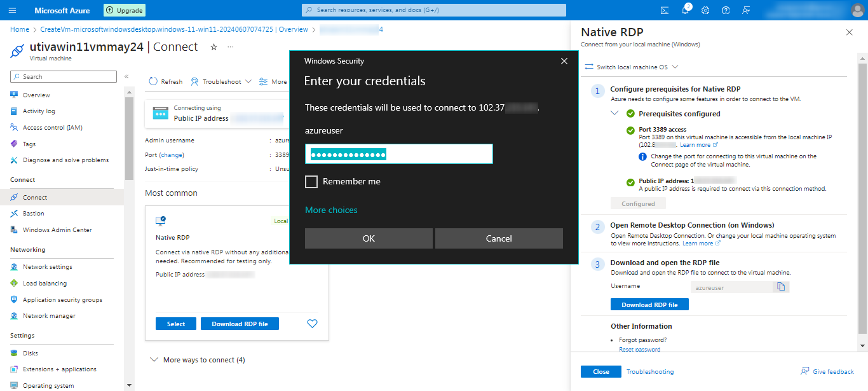The height and width of the screenshot is (391, 868).
Task: Open the Azure portal hamburger menu
Action: [x=13, y=10]
